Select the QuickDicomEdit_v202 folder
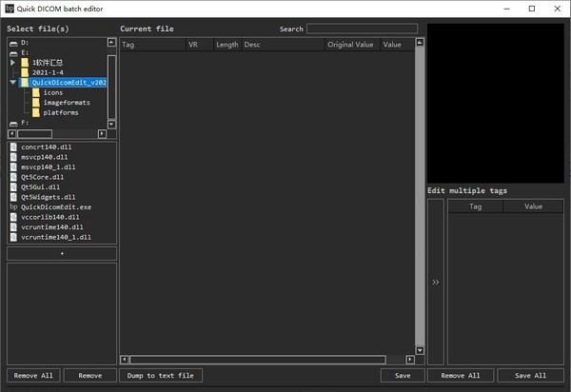This screenshot has height=392, width=571. coord(69,83)
